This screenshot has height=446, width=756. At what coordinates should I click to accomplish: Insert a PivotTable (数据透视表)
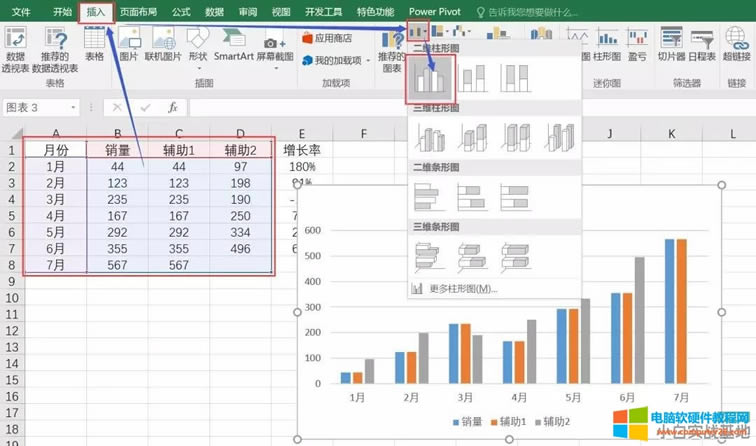click(15, 51)
